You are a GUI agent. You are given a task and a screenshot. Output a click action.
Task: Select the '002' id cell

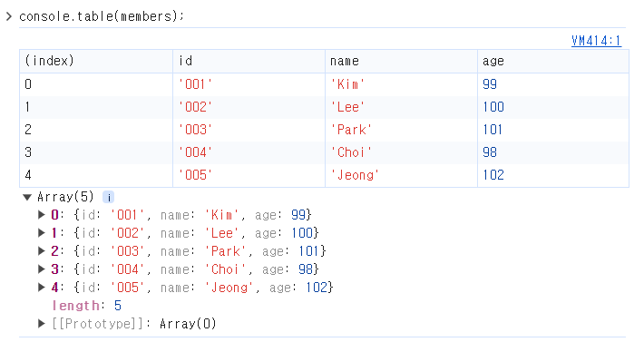249,107
